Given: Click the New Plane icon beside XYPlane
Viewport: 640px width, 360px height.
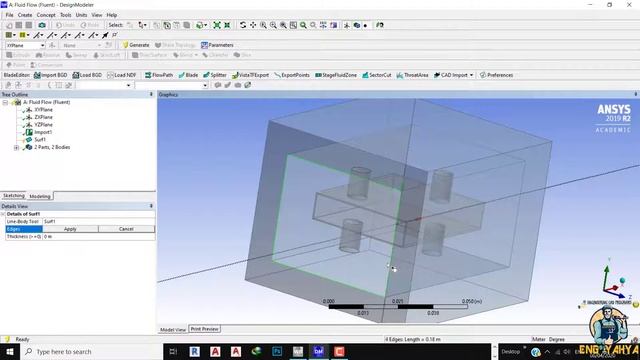Looking at the screenshot, I should tap(52, 45).
